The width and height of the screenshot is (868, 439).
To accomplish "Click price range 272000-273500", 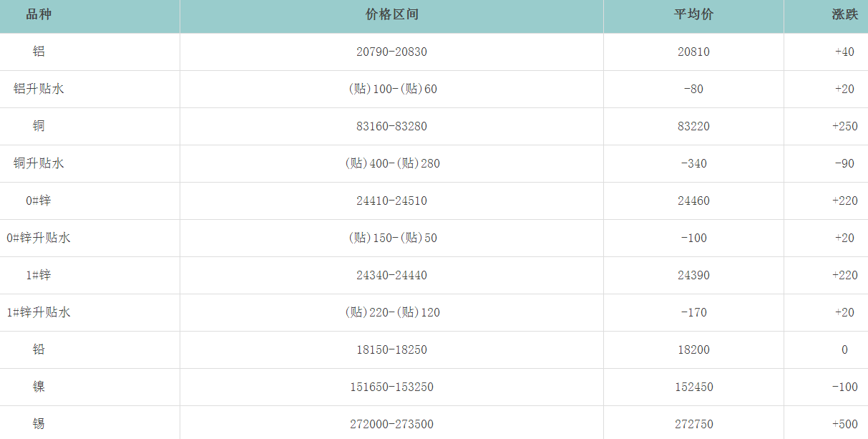I will click(391, 424).
